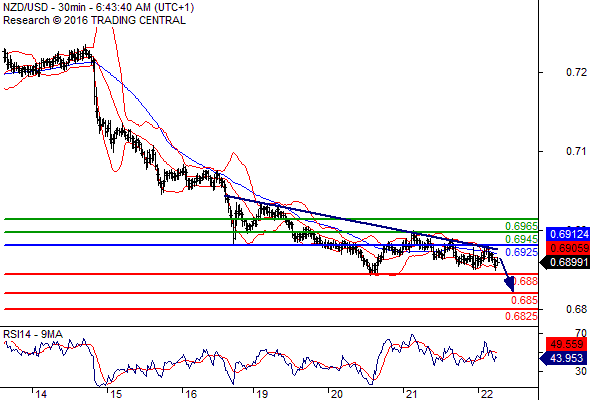Select the green 0.6945 resistance label

click(x=521, y=239)
